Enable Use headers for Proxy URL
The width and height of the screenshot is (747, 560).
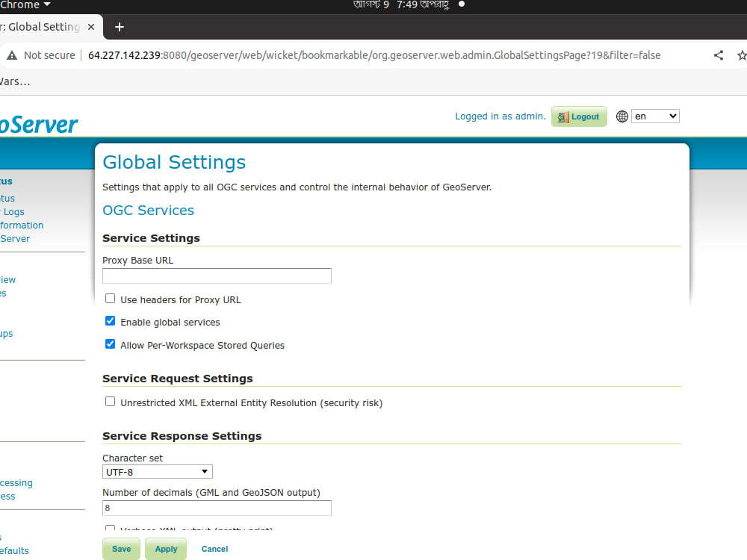coord(110,299)
